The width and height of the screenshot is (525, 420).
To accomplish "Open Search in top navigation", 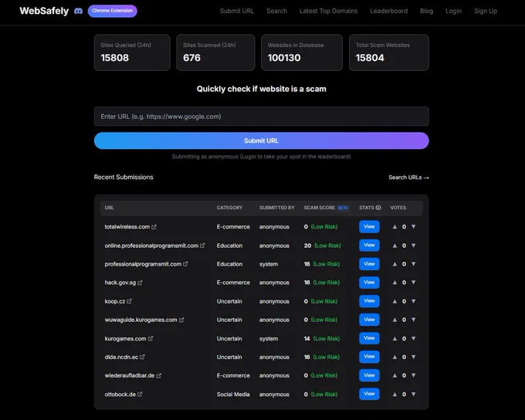I will click(277, 11).
